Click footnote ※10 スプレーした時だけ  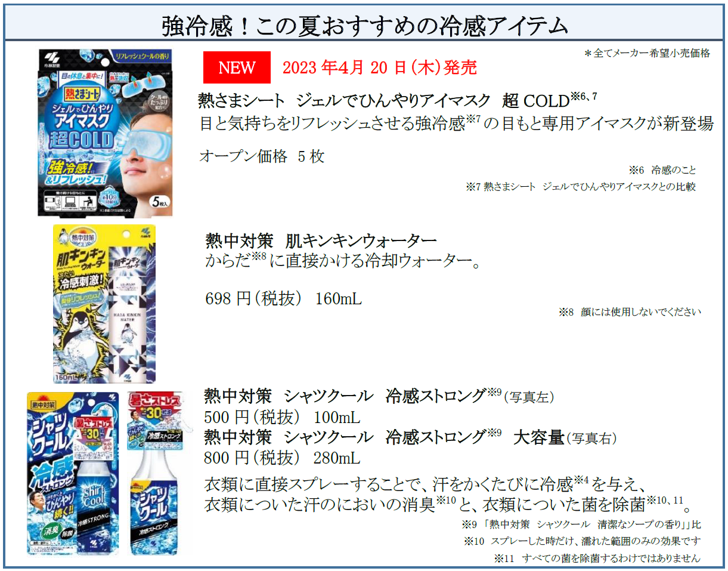581,541
